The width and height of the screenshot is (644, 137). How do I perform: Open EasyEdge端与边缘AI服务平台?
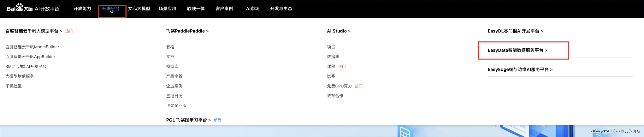click(520, 69)
